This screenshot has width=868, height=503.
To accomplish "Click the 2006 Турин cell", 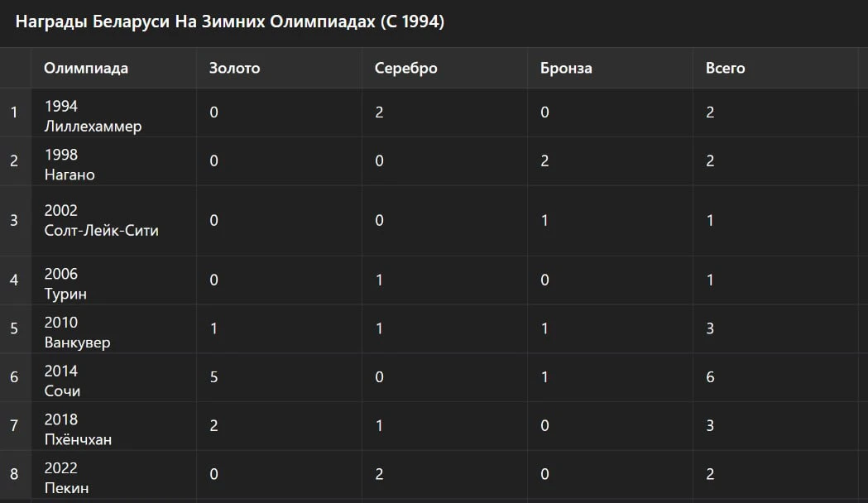I will (x=65, y=284).
